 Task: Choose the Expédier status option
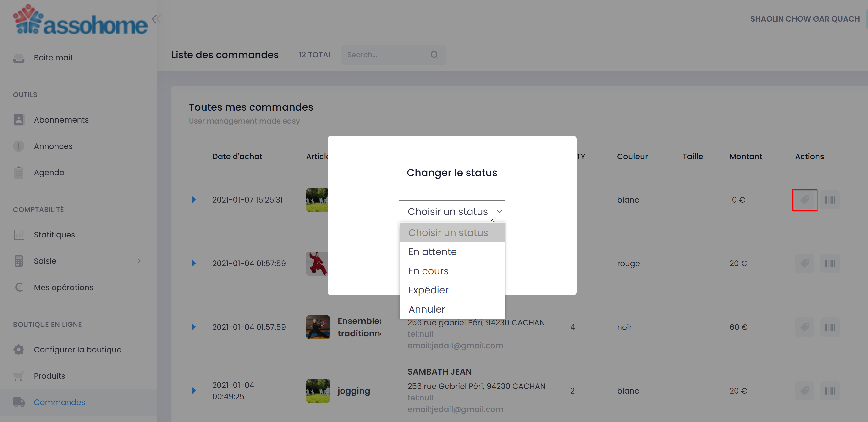tap(428, 290)
